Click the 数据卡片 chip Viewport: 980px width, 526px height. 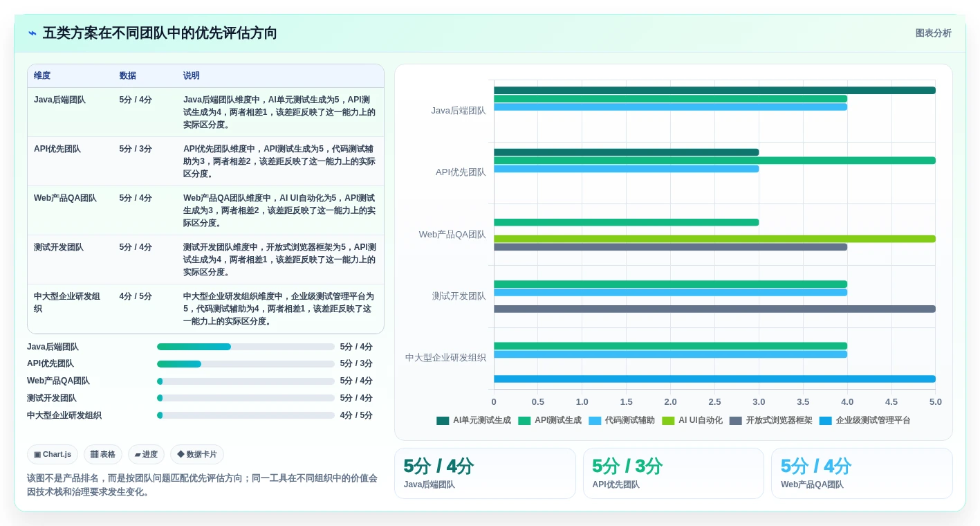tap(197, 454)
